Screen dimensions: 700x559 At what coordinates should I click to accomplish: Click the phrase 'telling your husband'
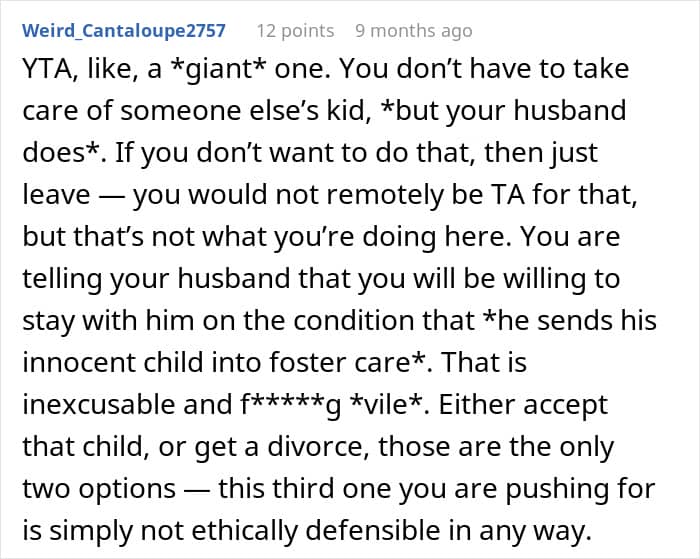point(156,279)
